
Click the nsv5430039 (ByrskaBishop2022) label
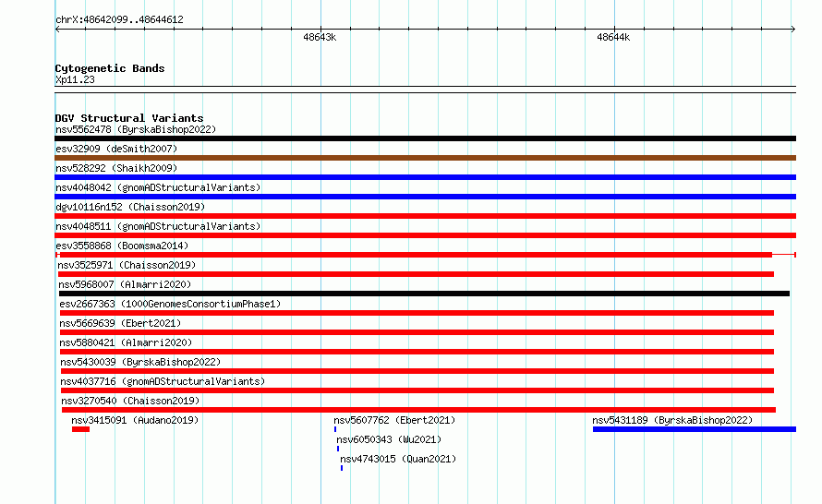[140, 362]
